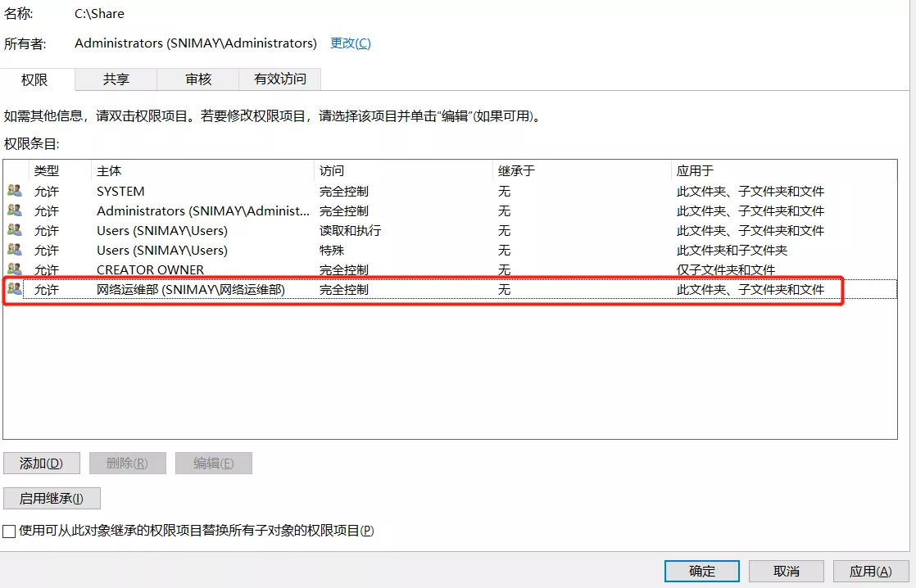Switch to the 共享 tab
This screenshot has height=588, width=916.
(116, 79)
